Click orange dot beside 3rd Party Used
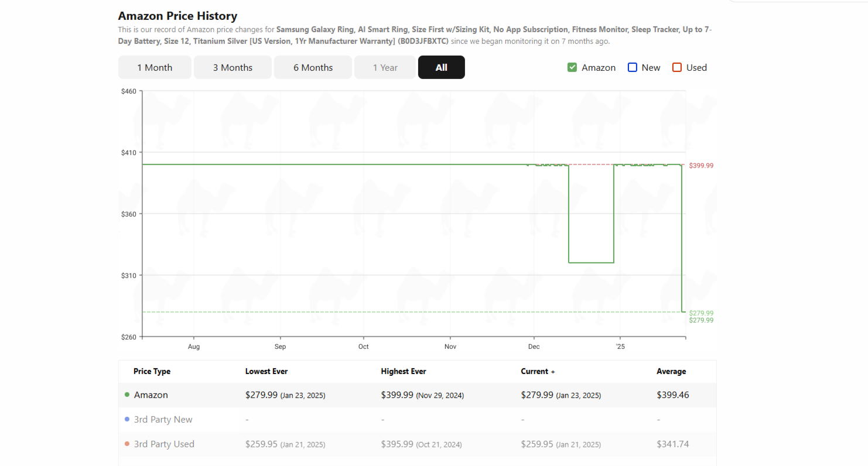Viewport: 868px width, 466px height. 127,444
